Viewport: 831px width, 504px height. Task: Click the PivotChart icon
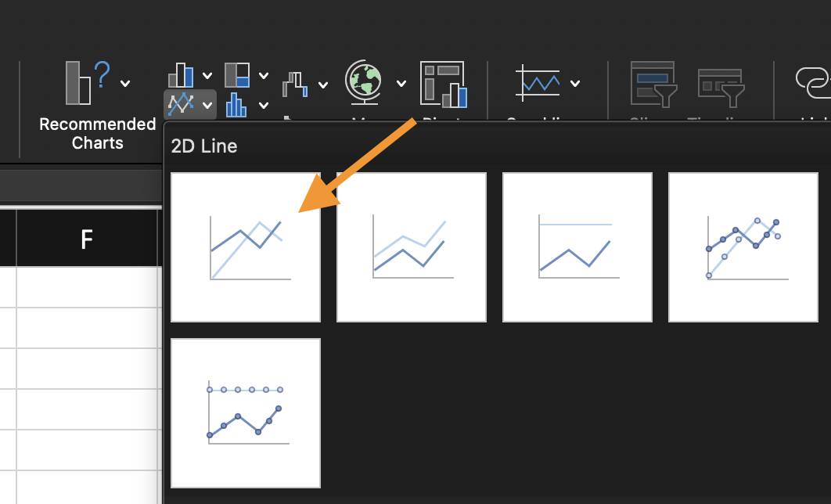443,84
